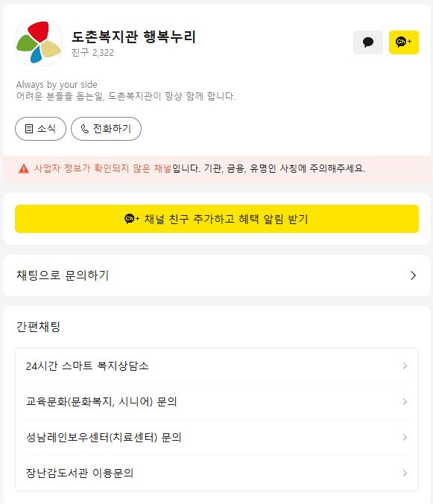The height and width of the screenshot is (504, 433).
Task: Open 교육문화(문화복지, 시니어) 문의 chat
Action: 217,401
